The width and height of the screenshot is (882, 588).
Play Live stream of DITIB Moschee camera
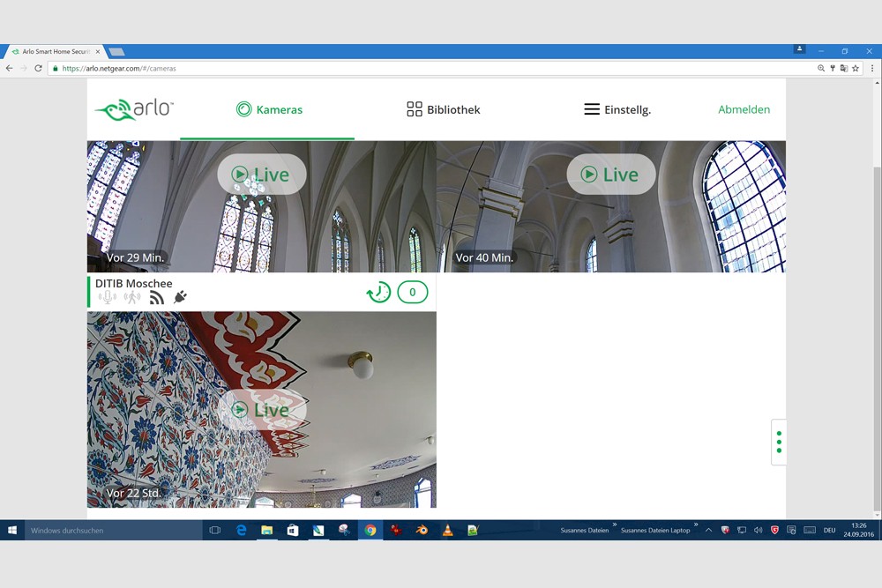261,410
